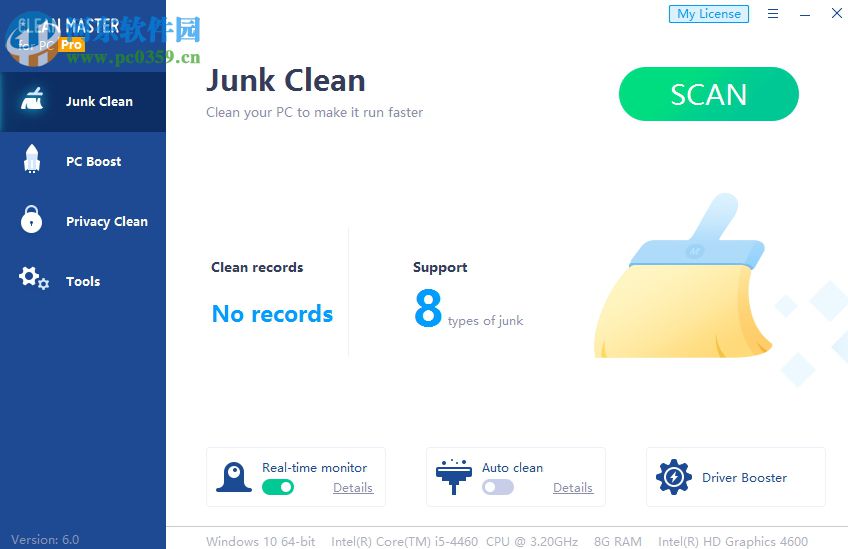Click the Junk Clean broom icon in sidebar

[32, 99]
